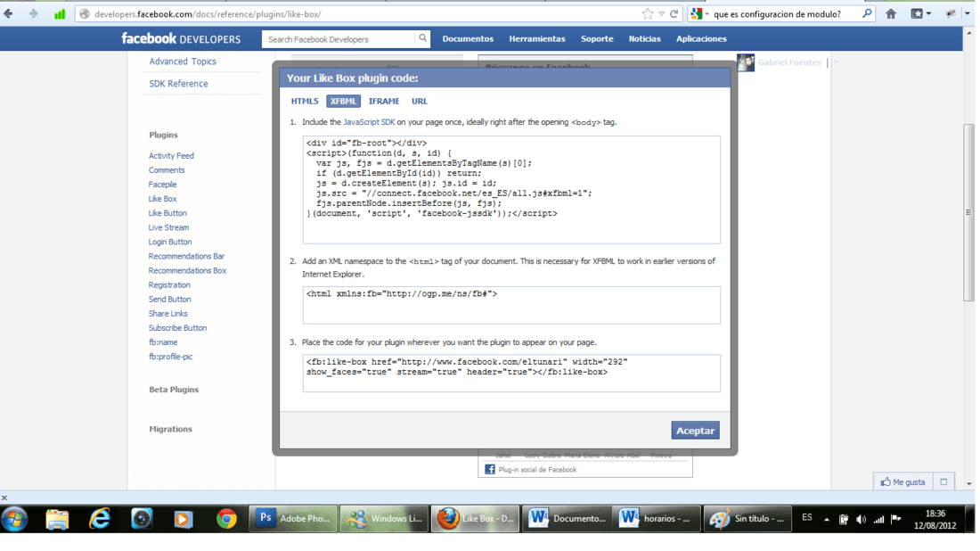Click the green signal bars icon
Viewport: 980px width, 551px height.
pyautogui.click(x=60, y=13)
